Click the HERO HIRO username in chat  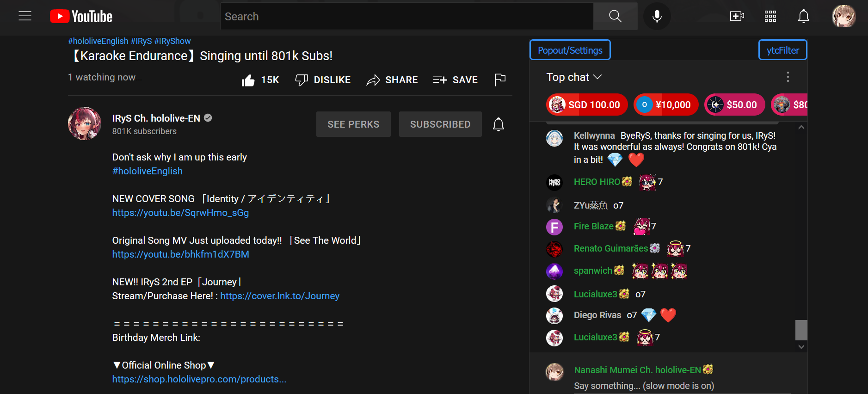coord(597,182)
